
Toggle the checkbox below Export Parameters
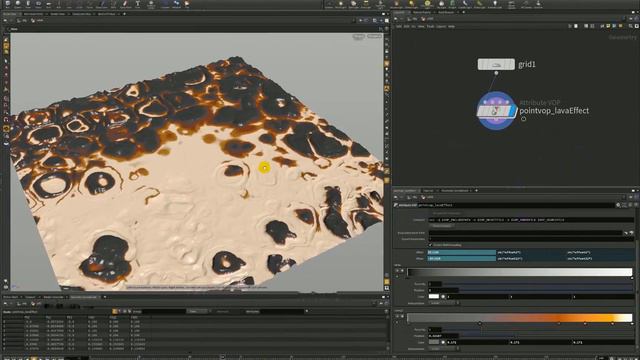click(x=430, y=245)
